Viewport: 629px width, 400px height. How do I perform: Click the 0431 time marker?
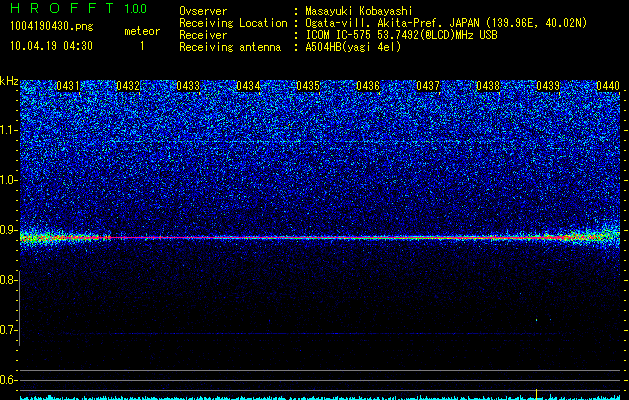coord(68,86)
